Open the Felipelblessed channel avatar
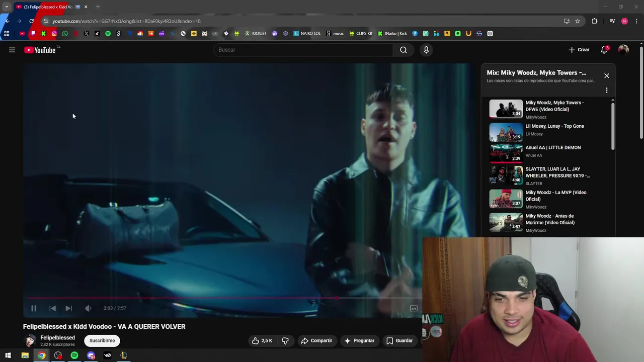 pos(30,340)
